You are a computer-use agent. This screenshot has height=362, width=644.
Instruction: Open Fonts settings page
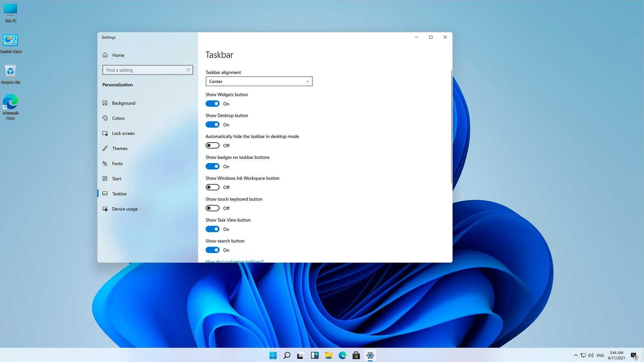coord(148,163)
